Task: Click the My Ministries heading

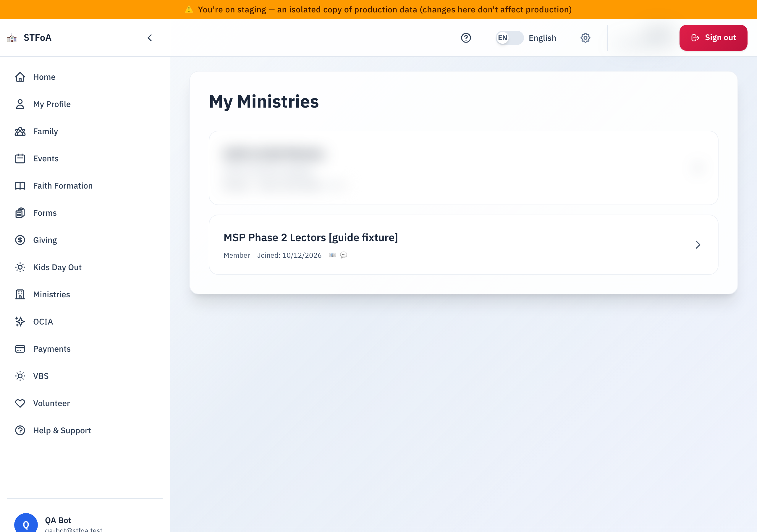Action: click(264, 101)
